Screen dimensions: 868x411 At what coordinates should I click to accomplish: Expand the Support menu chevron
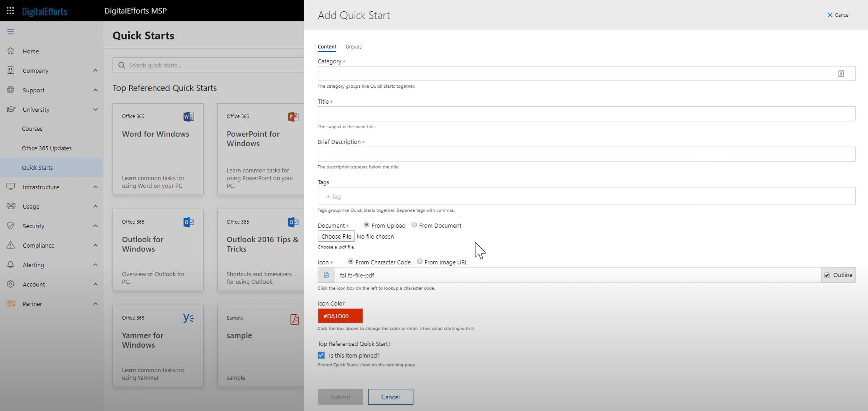95,90
